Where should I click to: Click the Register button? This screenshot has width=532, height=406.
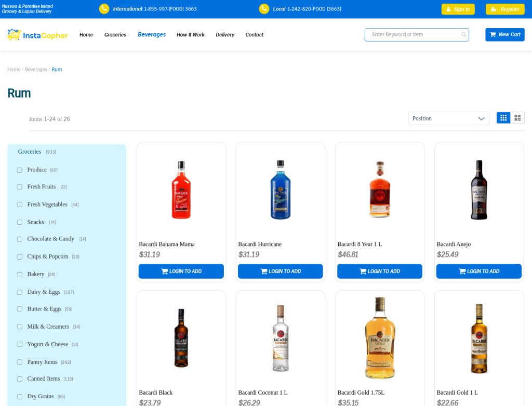[x=505, y=9]
